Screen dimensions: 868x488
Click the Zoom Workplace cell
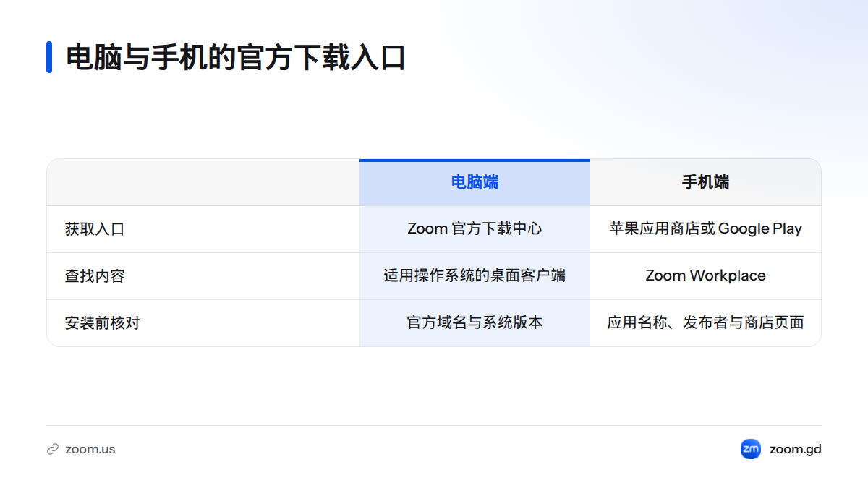705,276
